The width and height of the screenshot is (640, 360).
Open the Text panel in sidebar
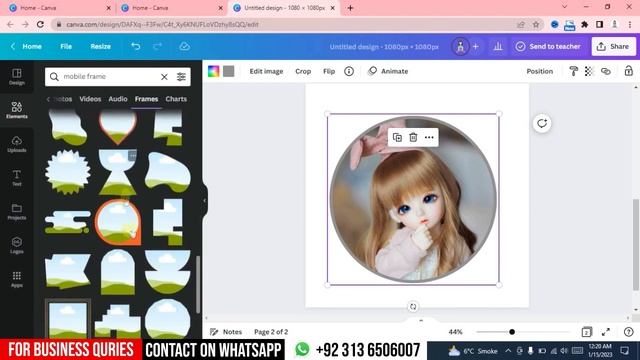click(17, 178)
